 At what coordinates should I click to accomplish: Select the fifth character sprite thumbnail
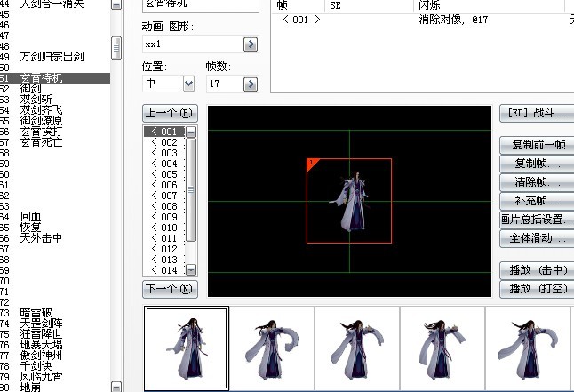click(528, 348)
